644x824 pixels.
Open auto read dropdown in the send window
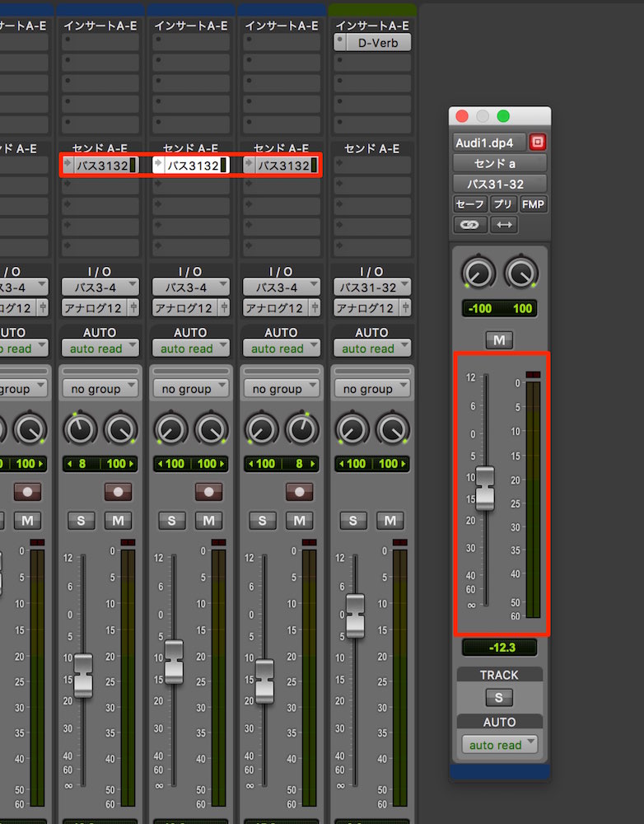pyautogui.click(x=500, y=745)
